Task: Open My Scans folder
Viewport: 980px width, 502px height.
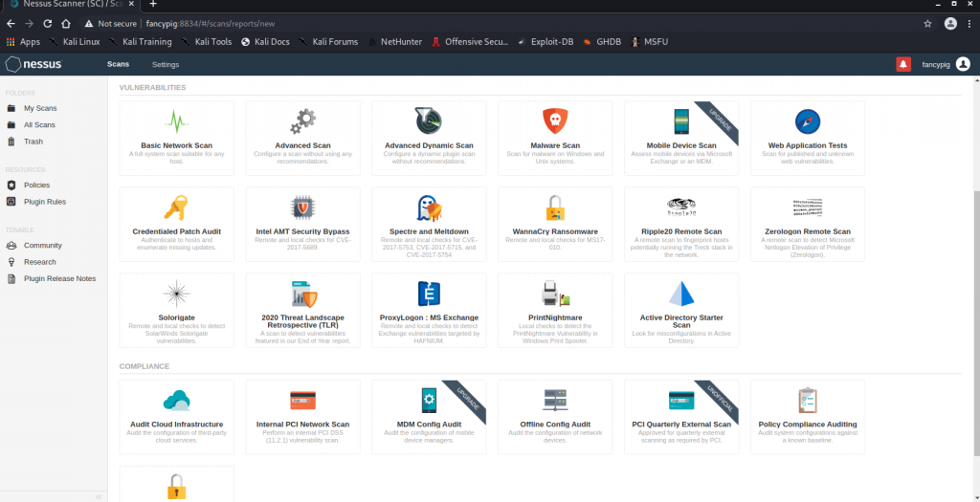Action: 40,108
